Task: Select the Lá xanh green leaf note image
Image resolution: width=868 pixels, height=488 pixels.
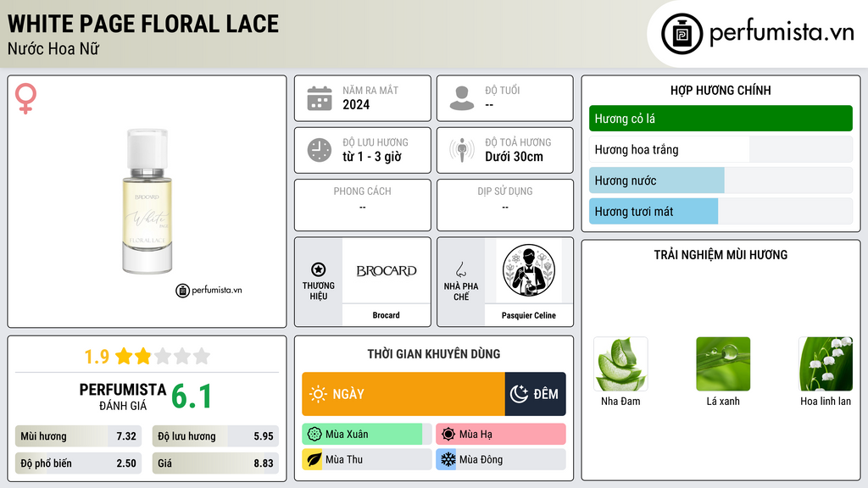Action: coord(723,364)
